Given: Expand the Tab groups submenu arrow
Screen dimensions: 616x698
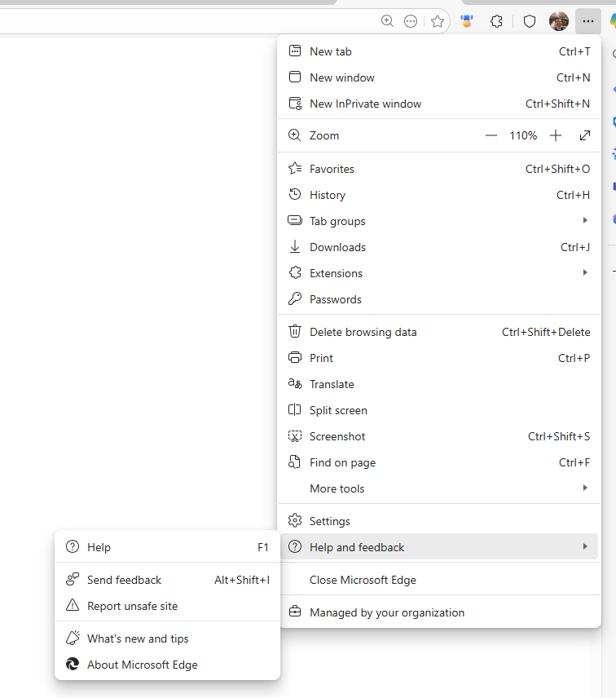Looking at the screenshot, I should (x=585, y=220).
